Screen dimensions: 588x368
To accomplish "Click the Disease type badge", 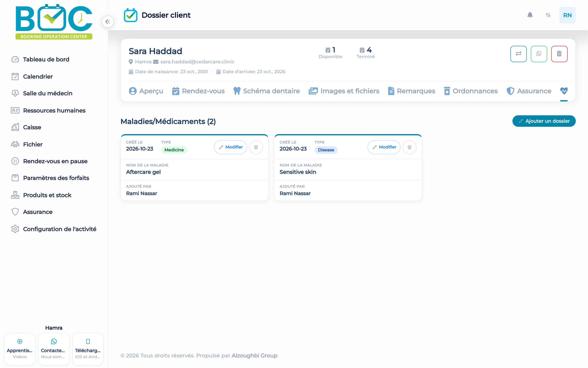I will pos(326,150).
